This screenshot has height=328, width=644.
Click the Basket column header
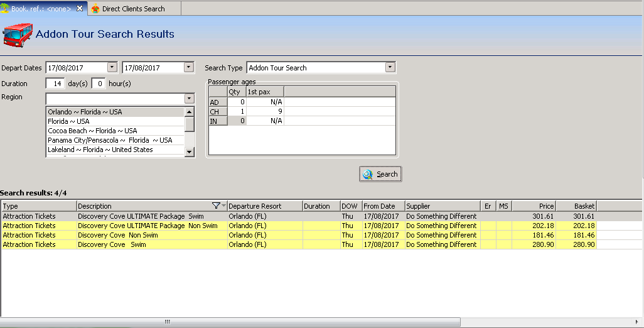[x=576, y=206]
